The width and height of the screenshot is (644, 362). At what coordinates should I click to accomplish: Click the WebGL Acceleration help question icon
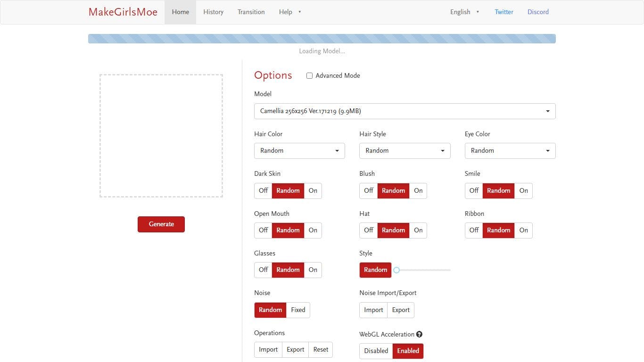[419, 334]
